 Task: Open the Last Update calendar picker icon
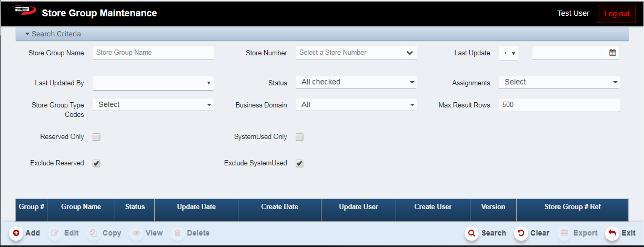[612, 53]
